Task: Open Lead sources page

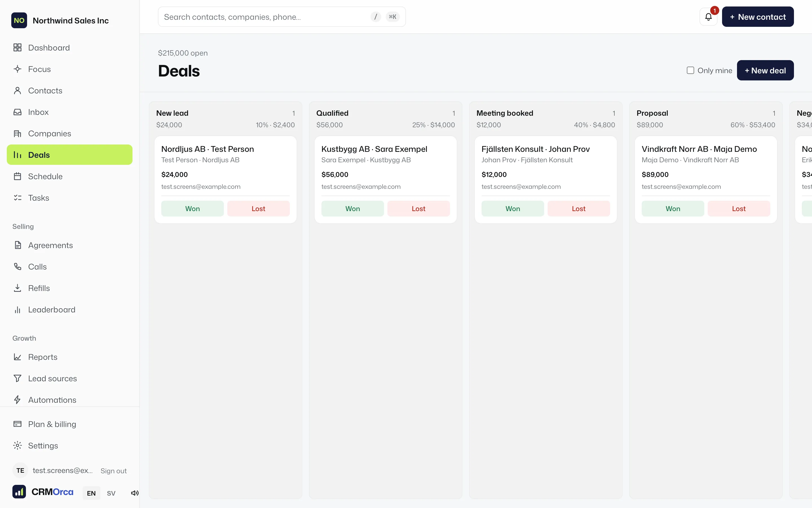Action: coord(69,379)
